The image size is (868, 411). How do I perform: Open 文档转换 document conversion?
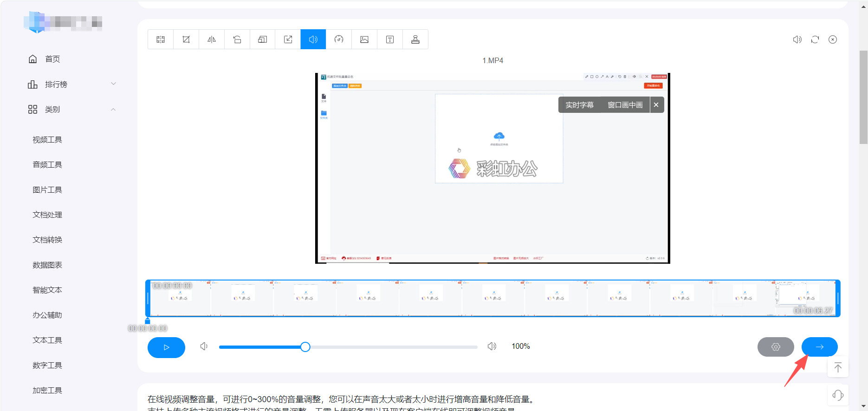click(47, 240)
